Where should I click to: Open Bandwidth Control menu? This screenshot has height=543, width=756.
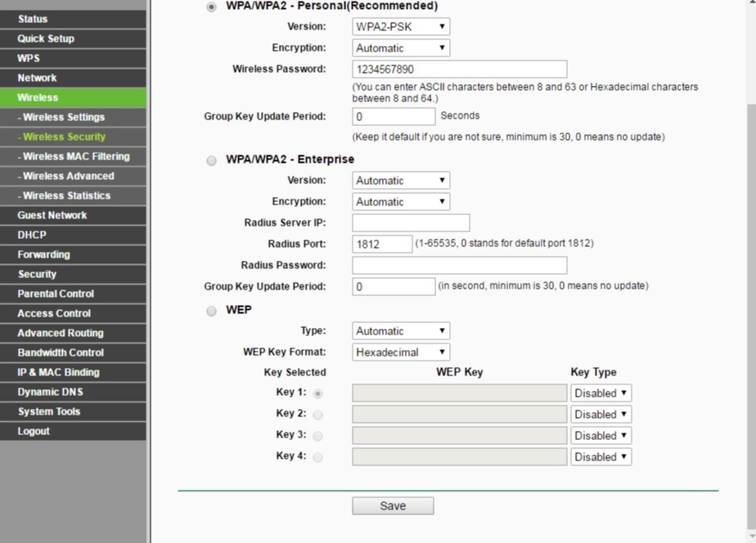tap(73, 352)
